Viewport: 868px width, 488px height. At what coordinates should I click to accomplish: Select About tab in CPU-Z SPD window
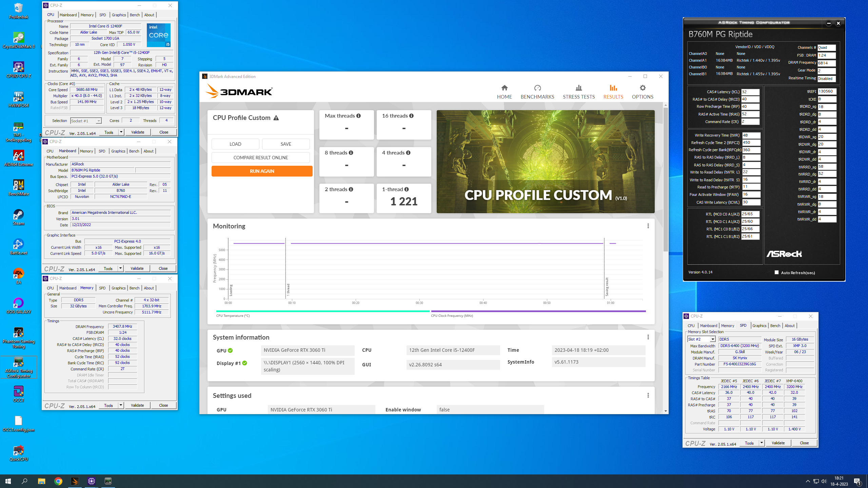(x=789, y=325)
